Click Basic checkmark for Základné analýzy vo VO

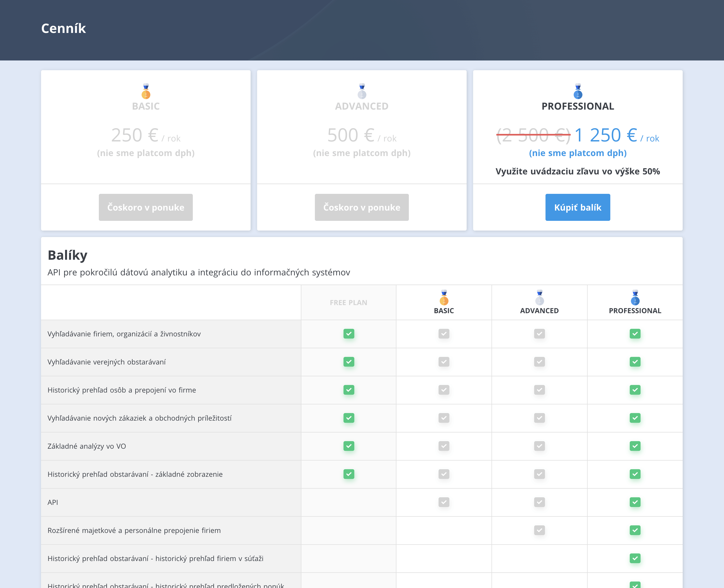444,446
